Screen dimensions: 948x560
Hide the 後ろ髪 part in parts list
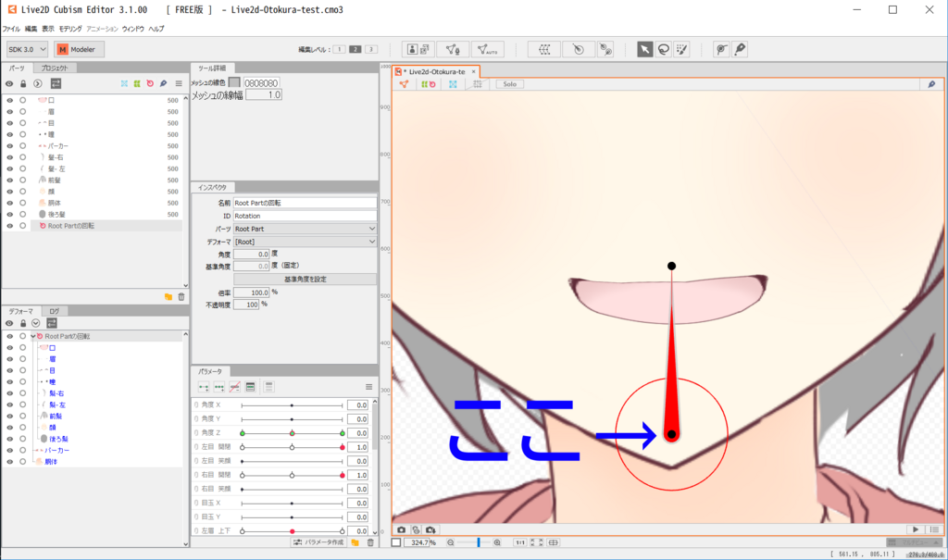[x=9, y=214]
